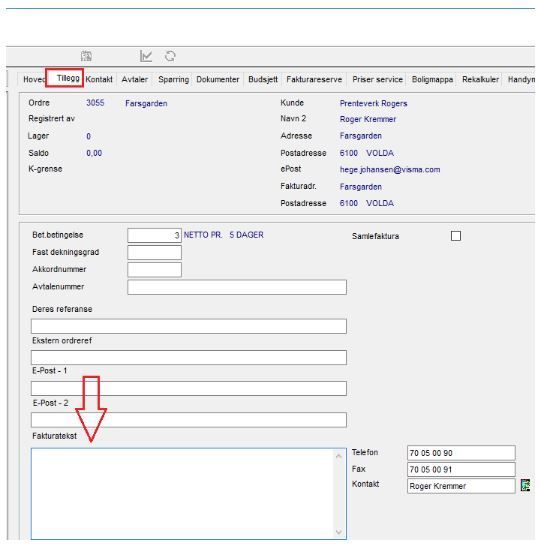Click the Adresse value Farsgarden

click(x=360, y=136)
